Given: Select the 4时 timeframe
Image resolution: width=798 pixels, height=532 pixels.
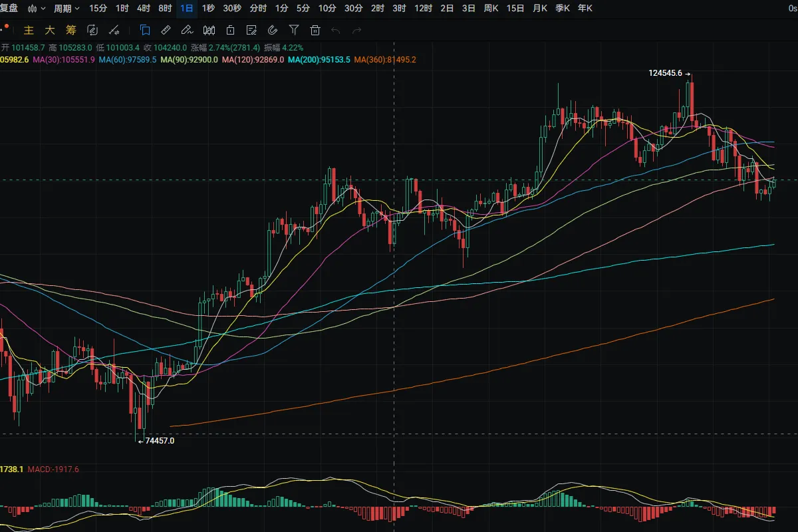Looking at the screenshot, I should pos(144,9).
